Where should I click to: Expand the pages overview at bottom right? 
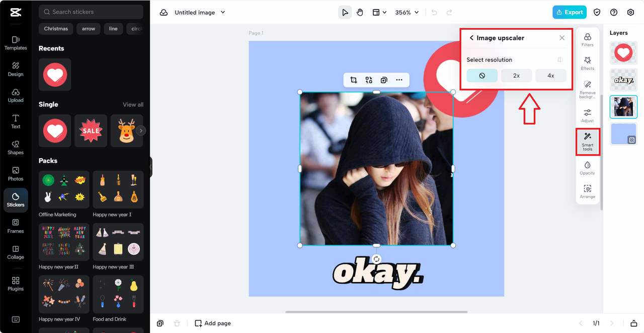[634, 323]
